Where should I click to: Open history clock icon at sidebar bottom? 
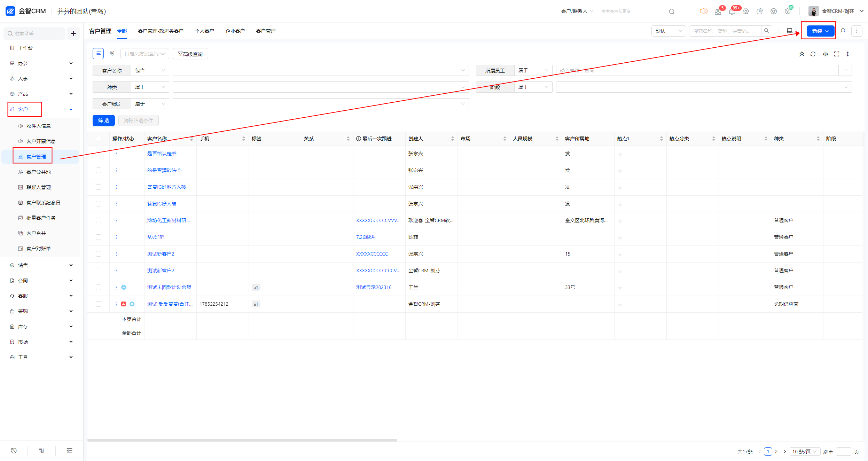pos(14,451)
